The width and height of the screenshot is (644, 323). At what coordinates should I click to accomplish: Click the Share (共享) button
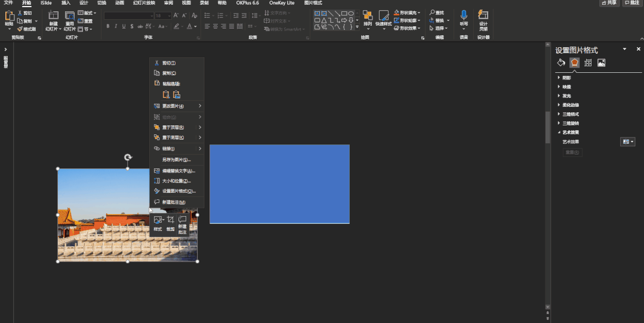609,3
